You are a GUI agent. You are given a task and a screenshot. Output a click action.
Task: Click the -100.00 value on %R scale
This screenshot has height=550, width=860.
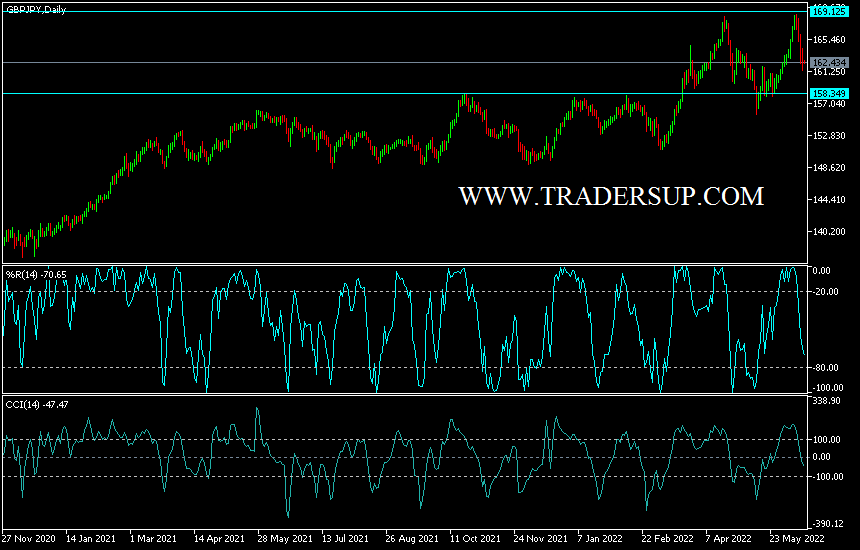coord(828,388)
